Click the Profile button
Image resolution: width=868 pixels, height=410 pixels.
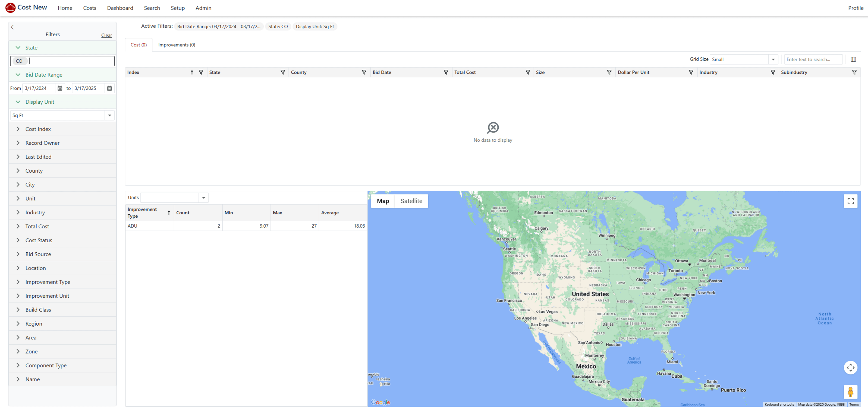[x=856, y=8]
